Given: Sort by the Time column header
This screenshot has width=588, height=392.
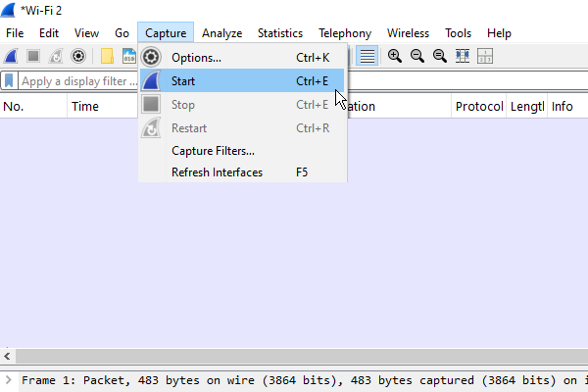Looking at the screenshot, I should [x=103, y=107].
